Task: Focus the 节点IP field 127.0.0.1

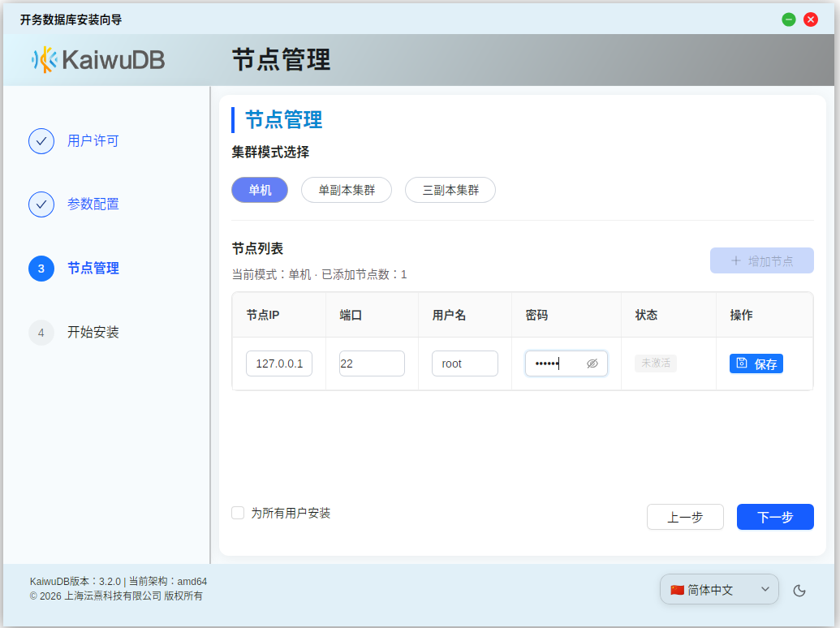Action: click(x=279, y=363)
